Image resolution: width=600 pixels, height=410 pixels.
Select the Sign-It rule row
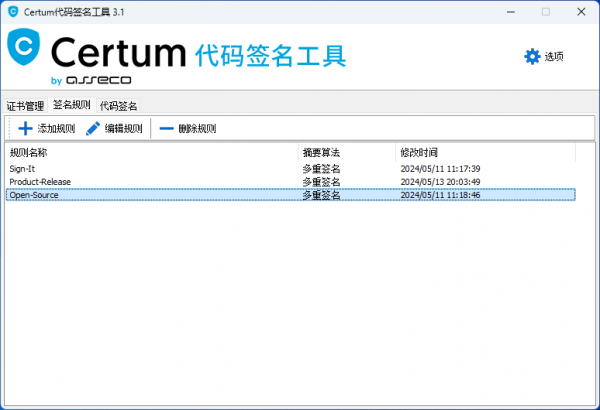[x=290, y=169]
